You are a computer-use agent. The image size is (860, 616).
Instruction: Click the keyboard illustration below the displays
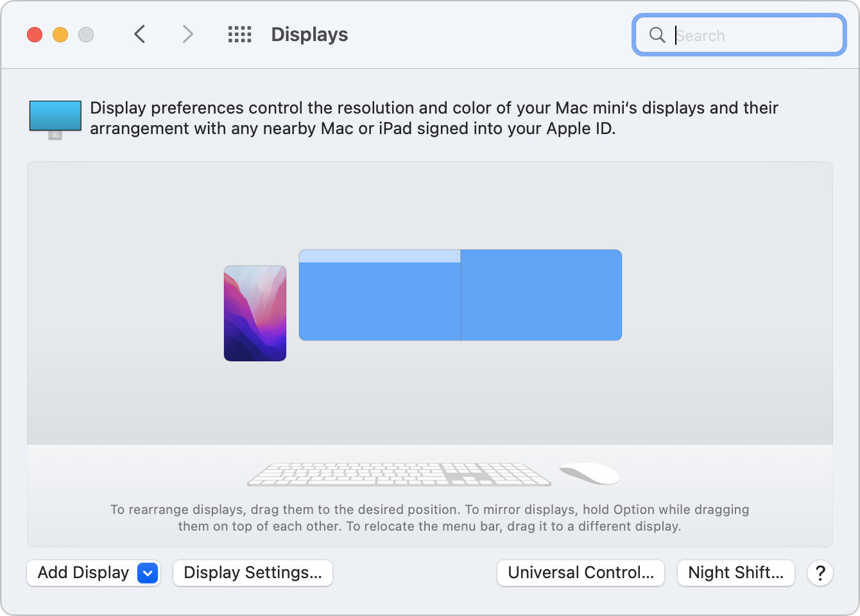click(x=399, y=473)
